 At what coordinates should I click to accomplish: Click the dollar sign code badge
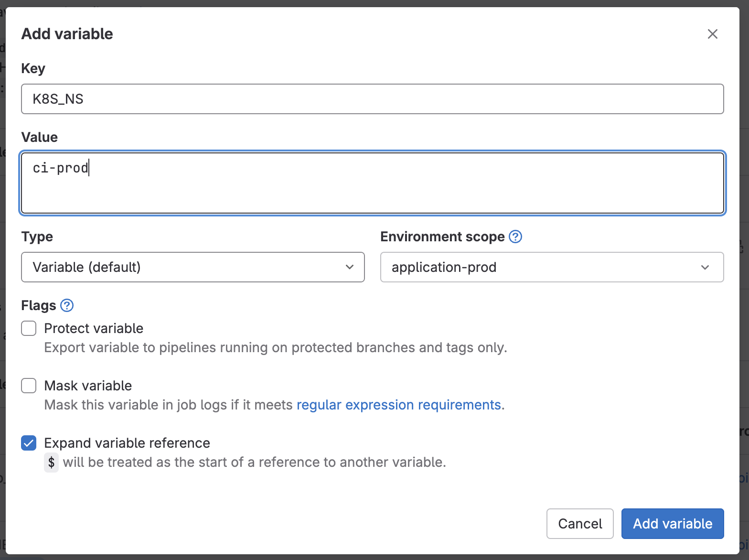[x=51, y=463]
